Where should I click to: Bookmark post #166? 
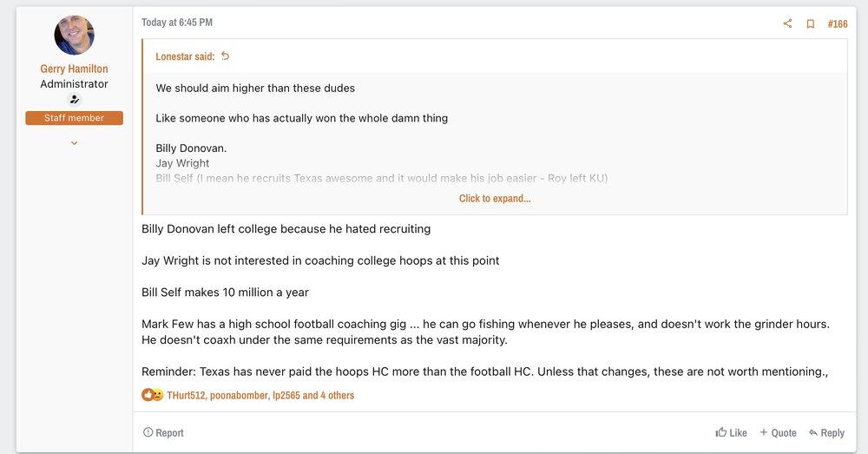click(x=810, y=23)
